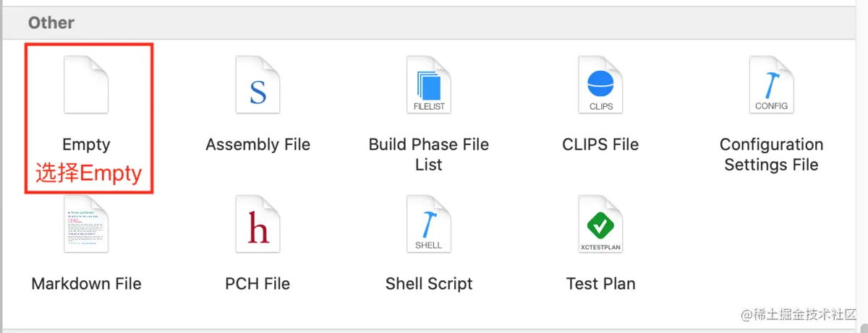Select the PCH File 'h' icon

point(258,224)
